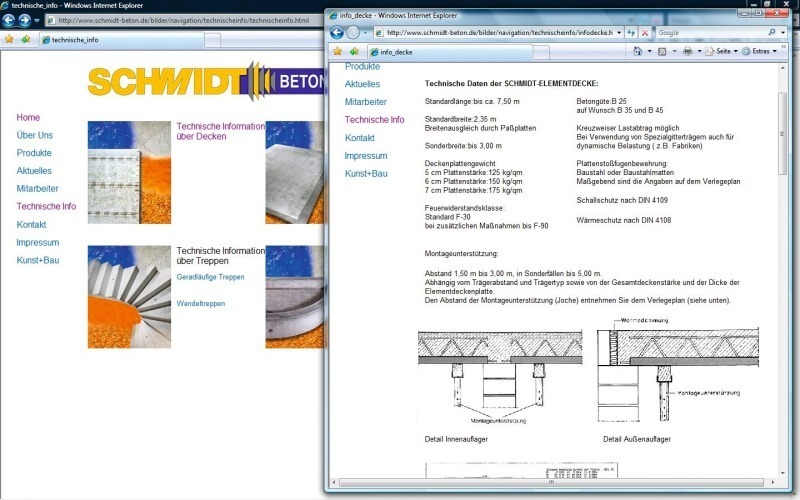800x500 pixels.
Task: Select info_decke browser tab
Action: pos(450,52)
